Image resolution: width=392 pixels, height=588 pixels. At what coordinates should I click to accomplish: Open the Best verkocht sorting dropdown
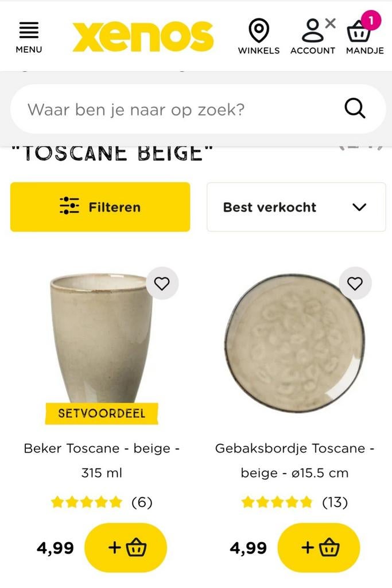(x=296, y=207)
